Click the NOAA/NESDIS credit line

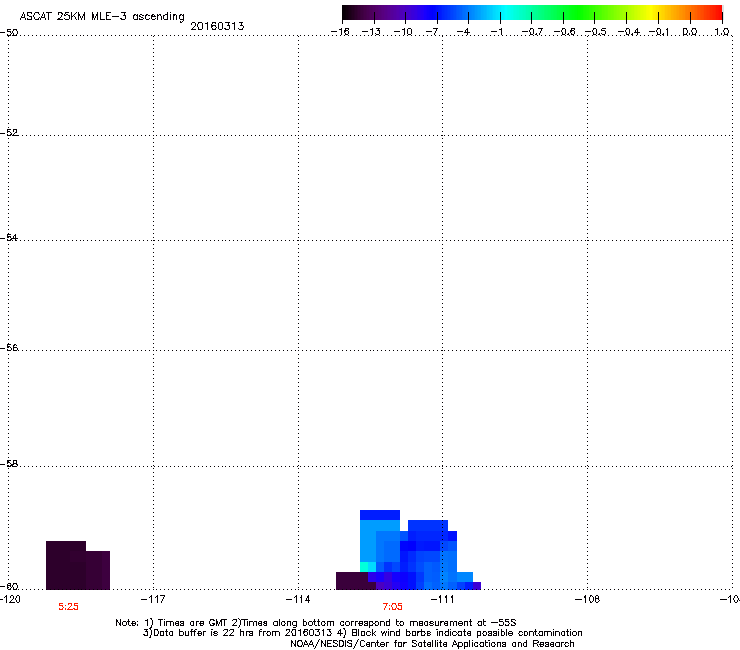(x=432, y=644)
